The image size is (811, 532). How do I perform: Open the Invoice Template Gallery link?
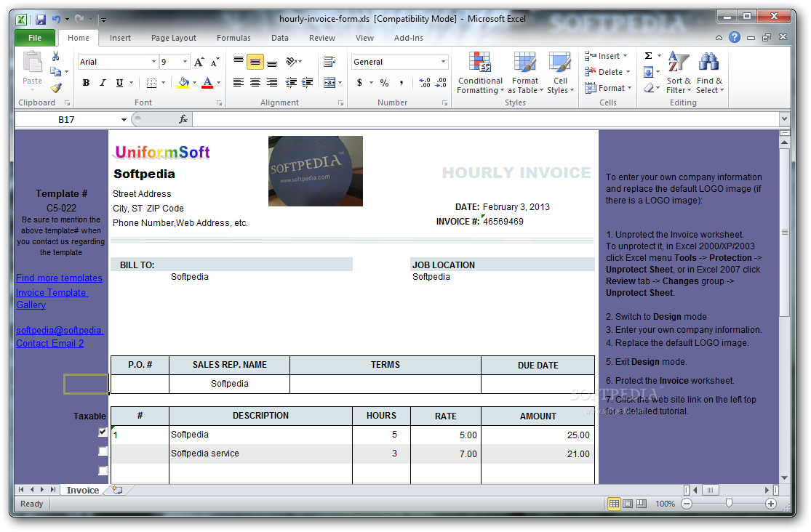tap(52, 298)
